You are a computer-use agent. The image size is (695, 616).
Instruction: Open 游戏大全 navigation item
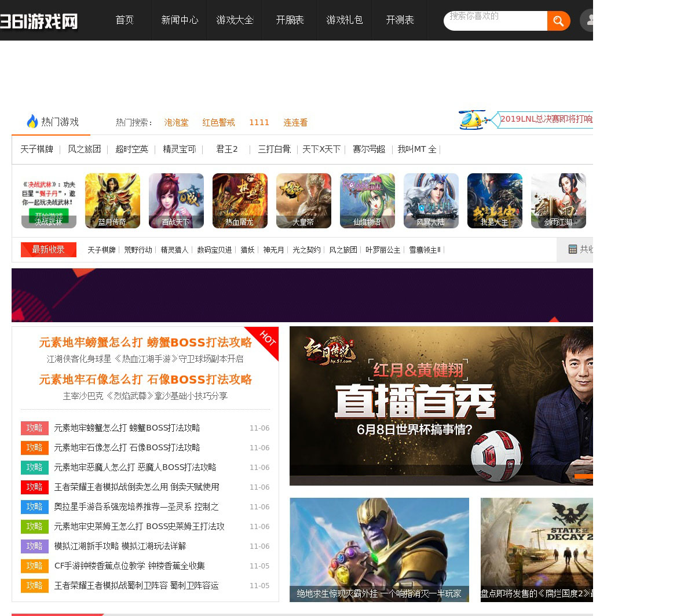point(235,20)
